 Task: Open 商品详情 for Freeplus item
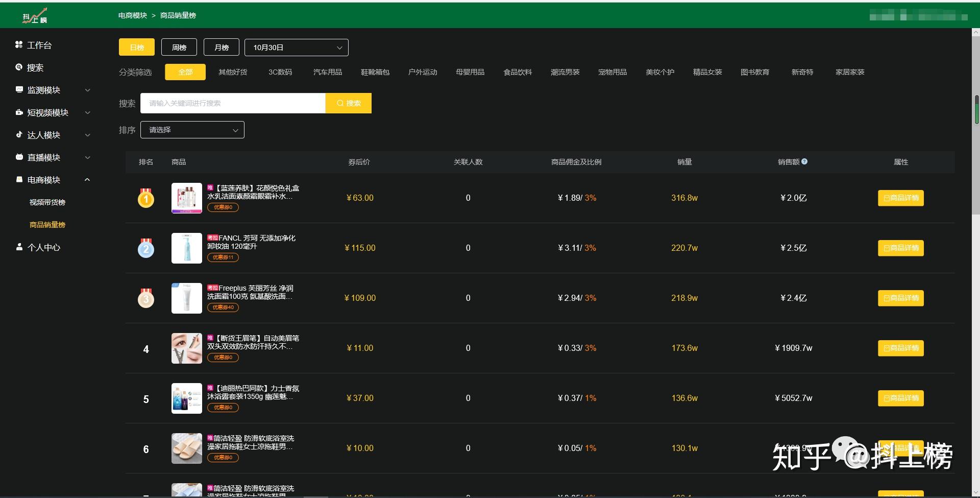tap(901, 298)
